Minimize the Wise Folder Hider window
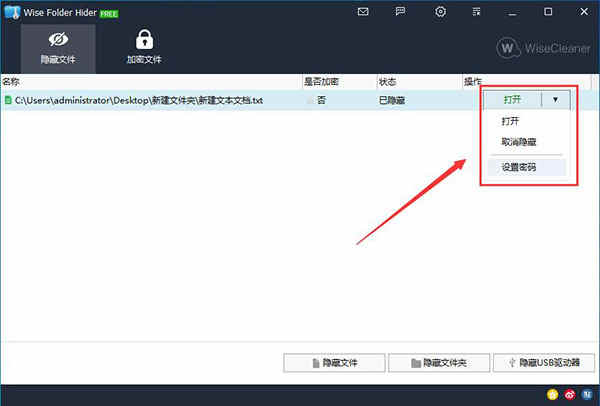 click(512, 12)
